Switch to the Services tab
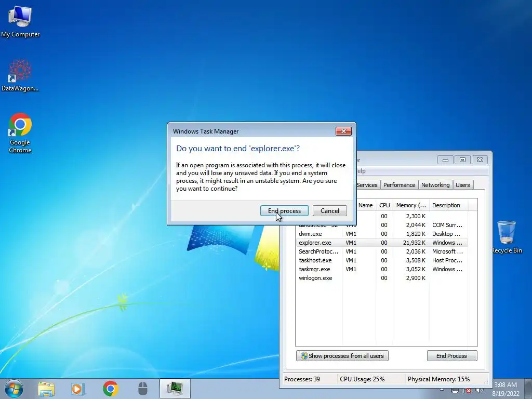This screenshot has height=399, width=532. click(x=367, y=185)
